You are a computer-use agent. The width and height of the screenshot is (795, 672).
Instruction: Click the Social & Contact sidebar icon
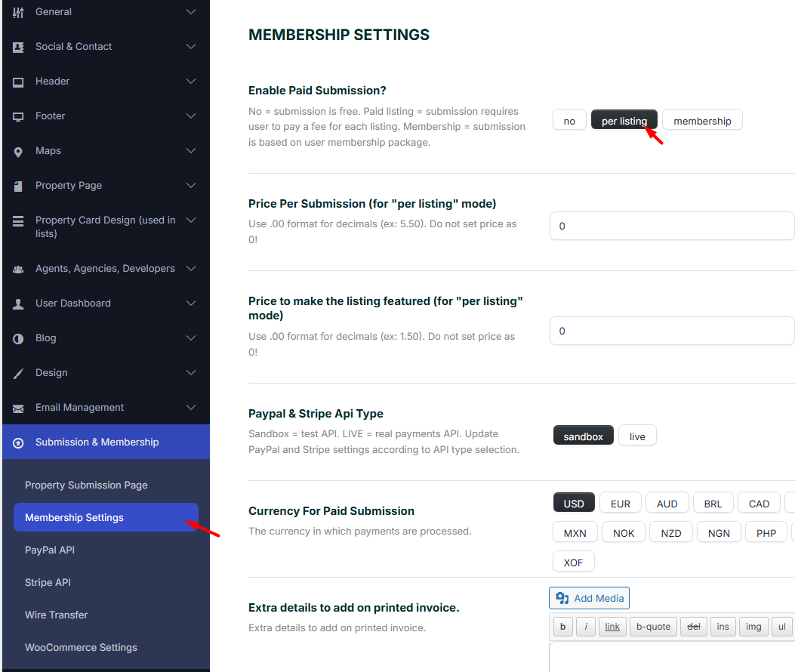tap(18, 47)
